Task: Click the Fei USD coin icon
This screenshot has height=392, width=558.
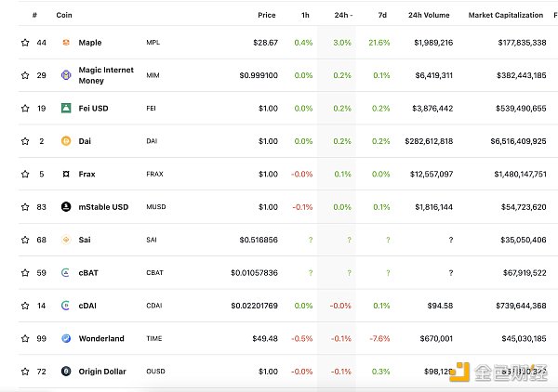Action: click(x=66, y=109)
